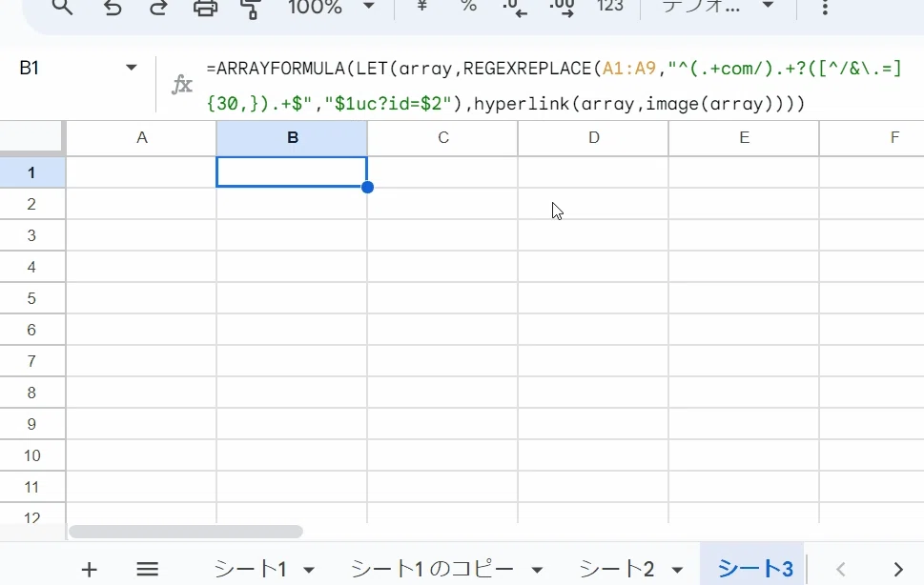
Task: Select row 3 header
Action: tap(31, 235)
